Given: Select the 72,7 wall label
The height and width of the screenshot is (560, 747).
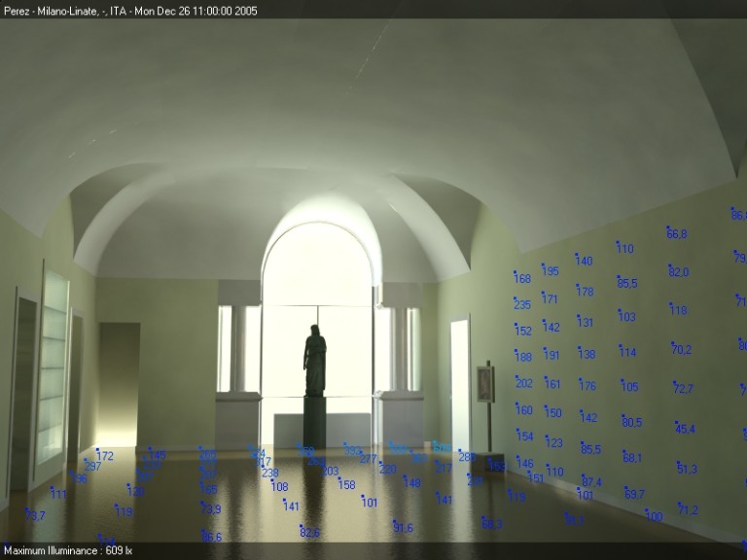Looking at the screenshot, I should [683, 388].
